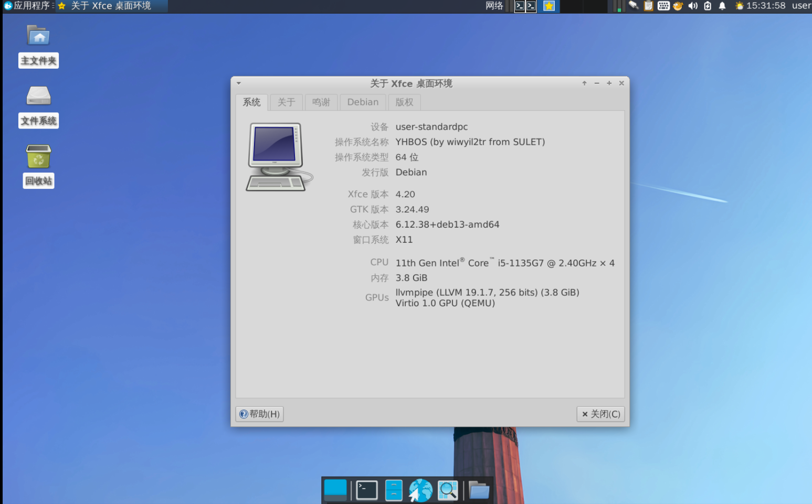Click the Xfce version 4.20 value

(405, 194)
